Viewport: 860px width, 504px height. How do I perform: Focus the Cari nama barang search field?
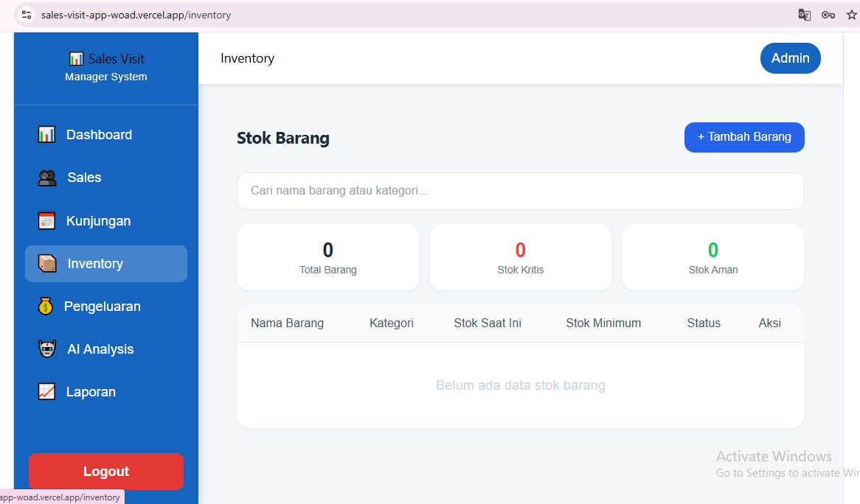coord(521,191)
